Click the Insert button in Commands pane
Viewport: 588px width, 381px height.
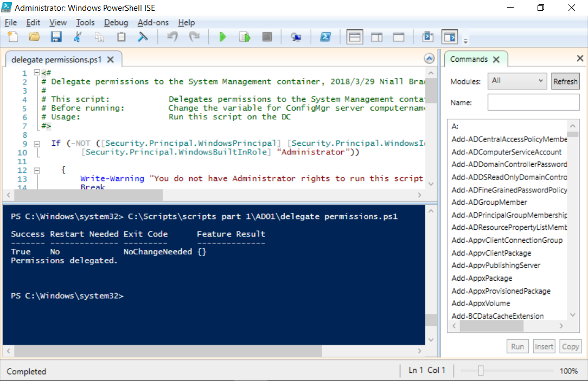(544, 346)
